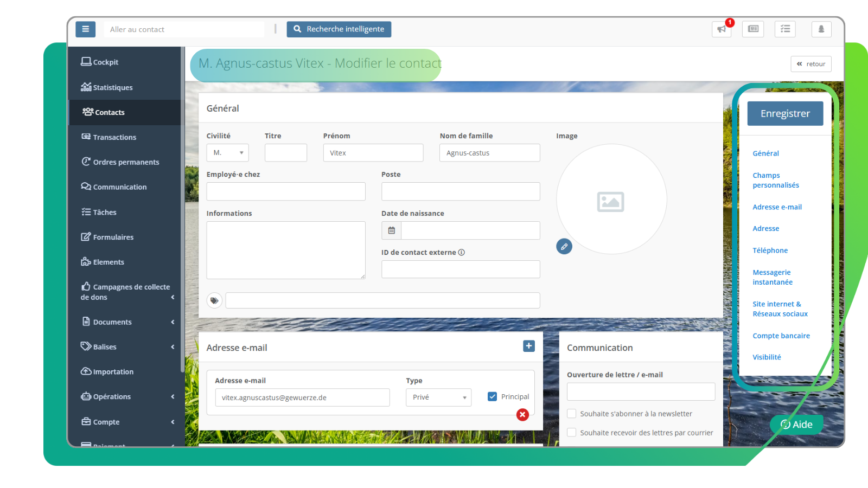The height and width of the screenshot is (488, 868).
Task: Add a new email with the plus icon
Action: point(528,345)
